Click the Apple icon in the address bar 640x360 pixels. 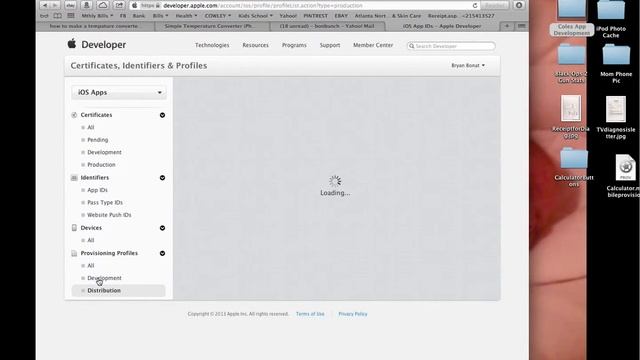point(135,6)
